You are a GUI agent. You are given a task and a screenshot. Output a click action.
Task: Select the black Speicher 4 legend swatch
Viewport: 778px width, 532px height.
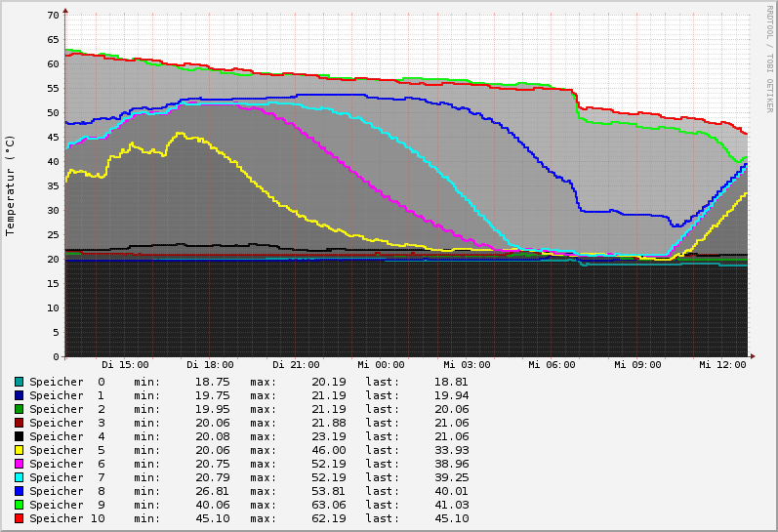pos(19,436)
